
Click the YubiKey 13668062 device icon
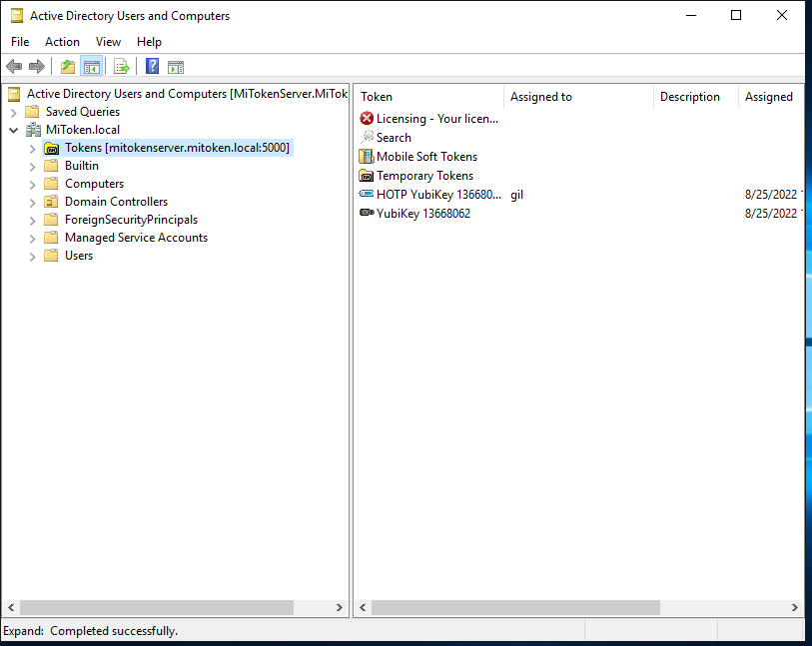367,213
